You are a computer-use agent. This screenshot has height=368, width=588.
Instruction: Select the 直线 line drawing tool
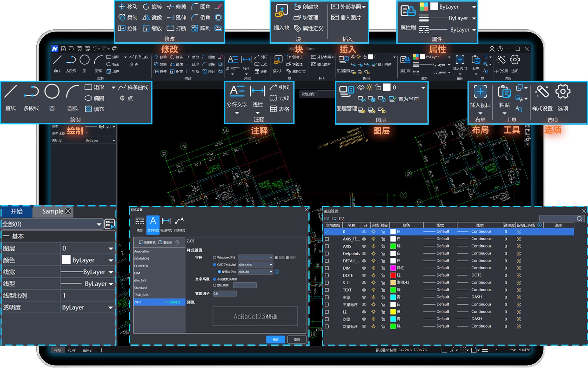coord(11,92)
